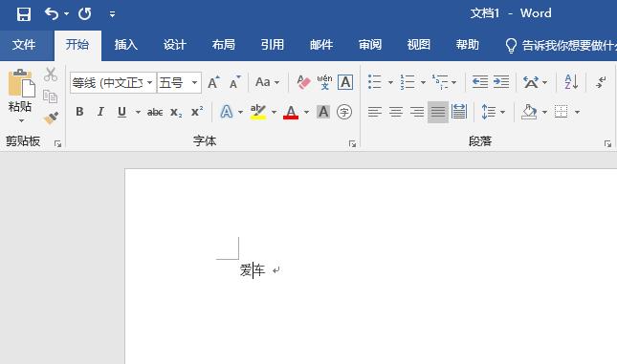Viewport: 617px width, 364px height.
Task: Apply distributed alignment
Action: (x=459, y=112)
